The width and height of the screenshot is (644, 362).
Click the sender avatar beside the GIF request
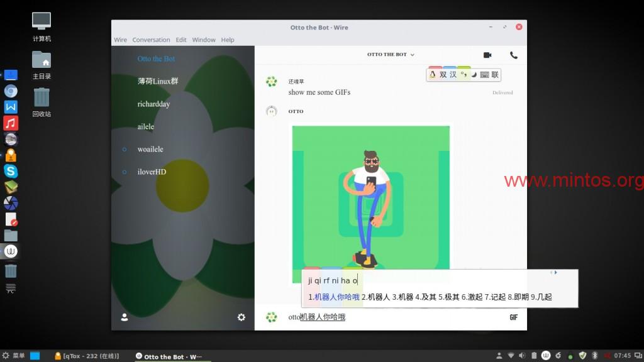click(271, 82)
